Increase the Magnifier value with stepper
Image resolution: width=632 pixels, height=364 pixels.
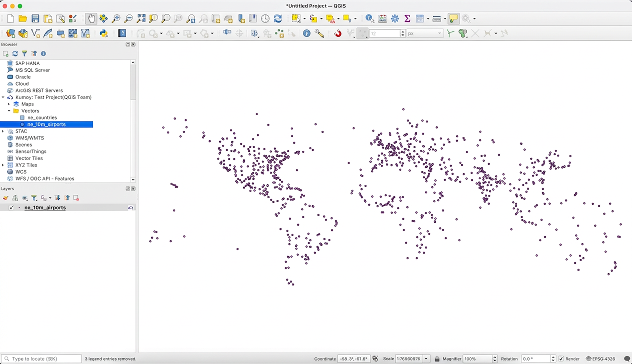[495, 357]
